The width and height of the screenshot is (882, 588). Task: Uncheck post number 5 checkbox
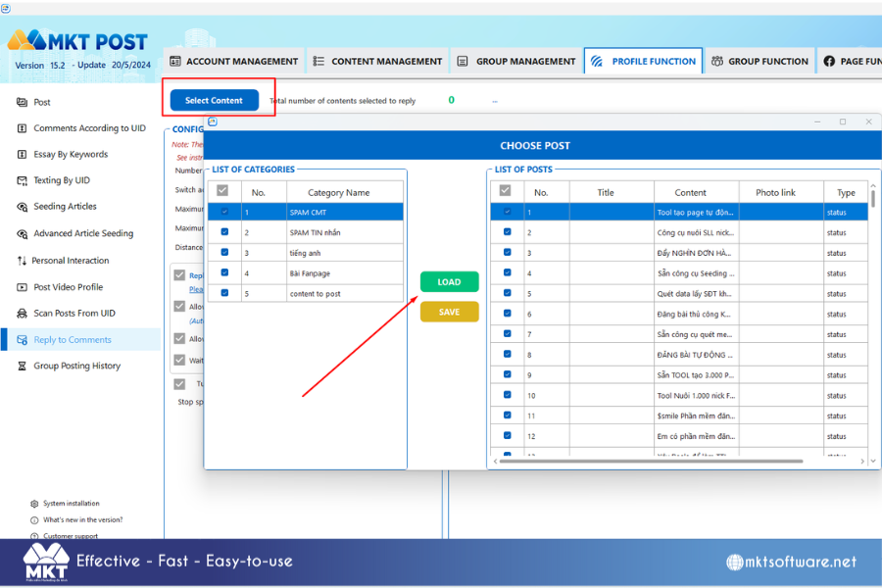(x=508, y=293)
